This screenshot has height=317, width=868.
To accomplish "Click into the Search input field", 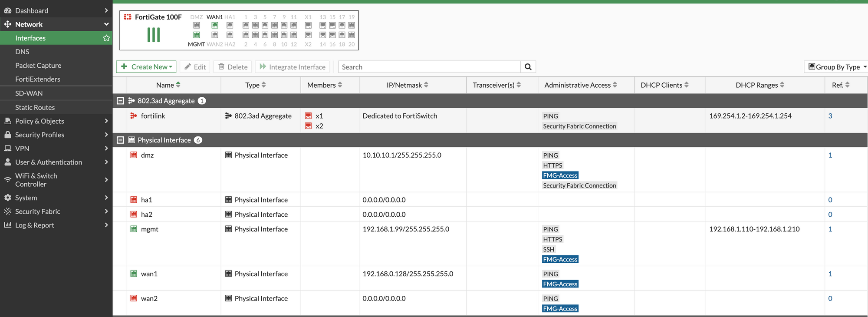I will tap(429, 67).
